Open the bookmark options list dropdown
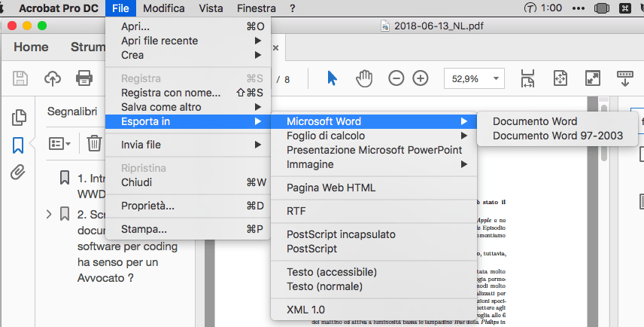644x327 pixels. 59,144
